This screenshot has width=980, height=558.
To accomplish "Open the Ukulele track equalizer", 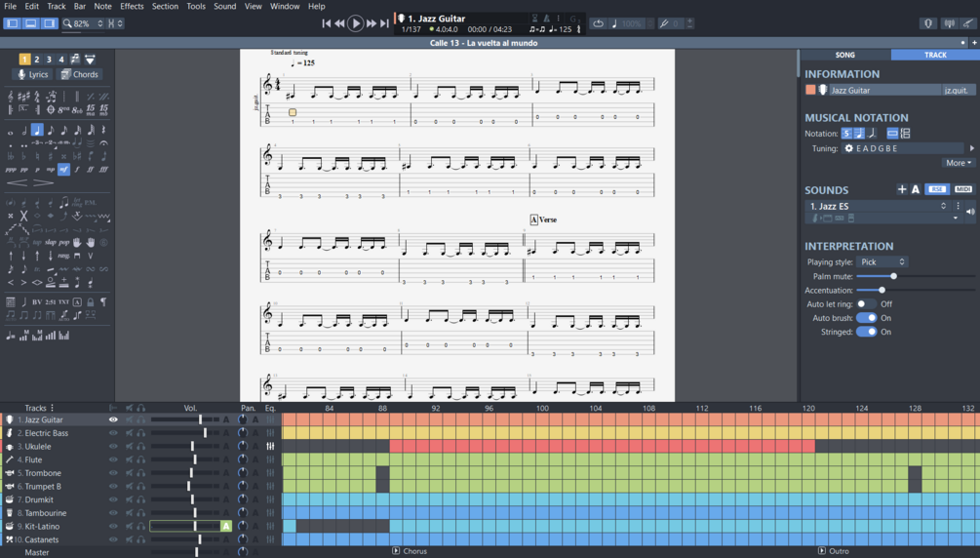I will click(270, 446).
